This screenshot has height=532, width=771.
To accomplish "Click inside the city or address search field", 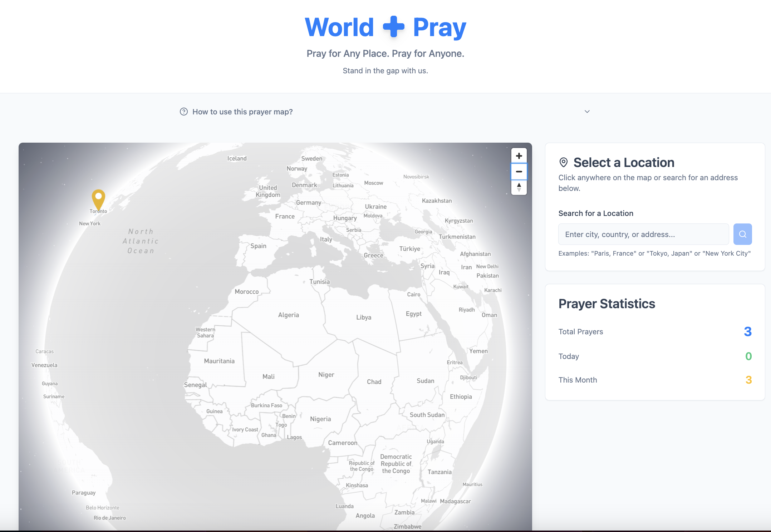I will pos(643,234).
